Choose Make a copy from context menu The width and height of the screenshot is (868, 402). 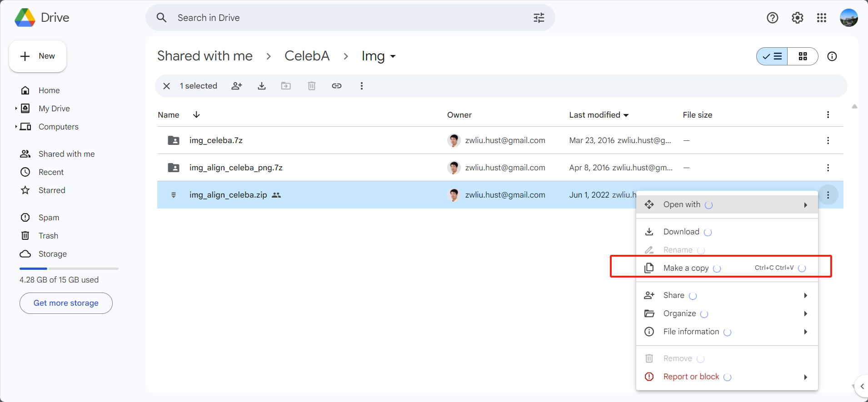click(686, 268)
